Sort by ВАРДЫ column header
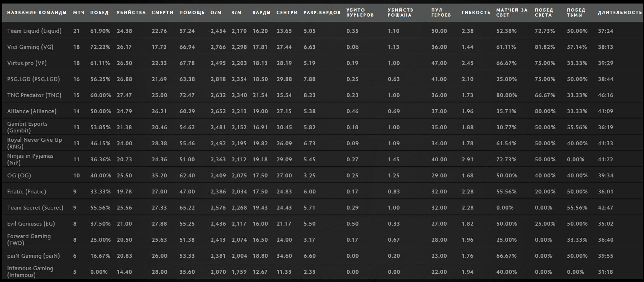The image size is (644, 282). coord(262,12)
